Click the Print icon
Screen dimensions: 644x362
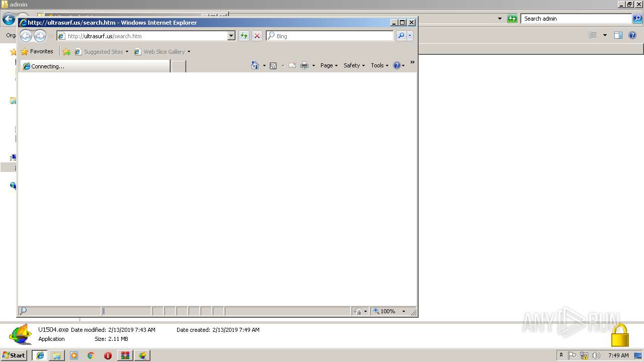tap(304, 65)
